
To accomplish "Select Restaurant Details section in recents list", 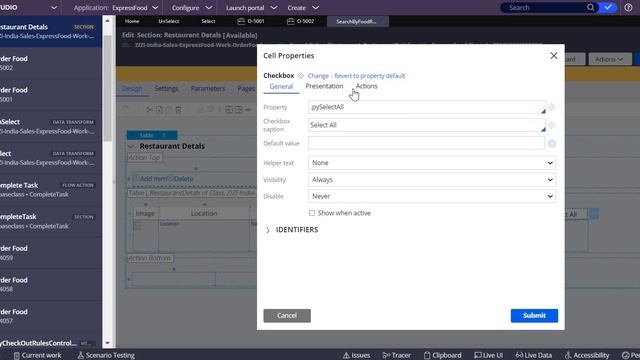I will coord(50,31).
